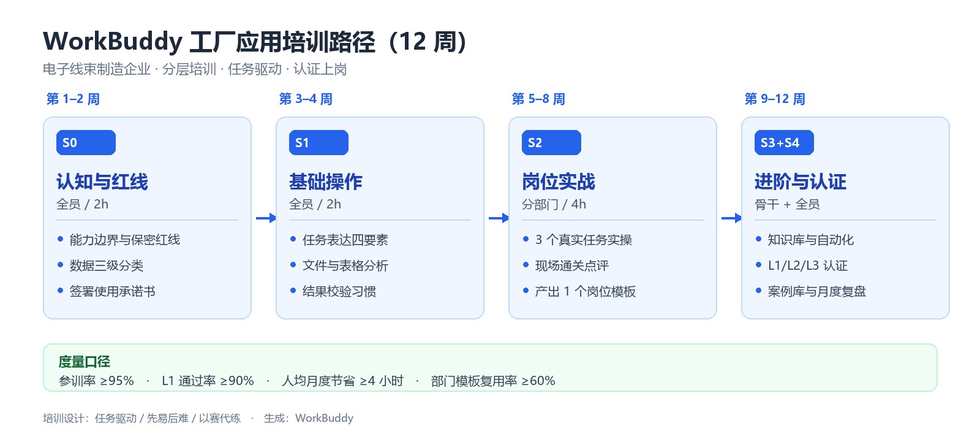Click the heading "进阶与认证"

(x=801, y=181)
